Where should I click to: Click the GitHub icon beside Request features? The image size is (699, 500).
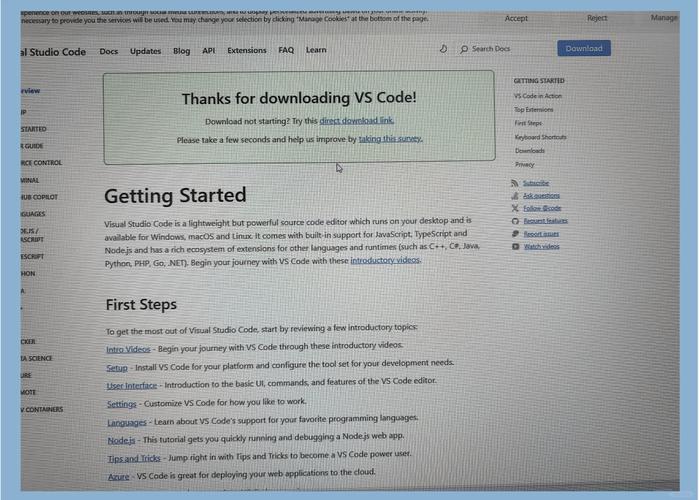[x=514, y=220]
